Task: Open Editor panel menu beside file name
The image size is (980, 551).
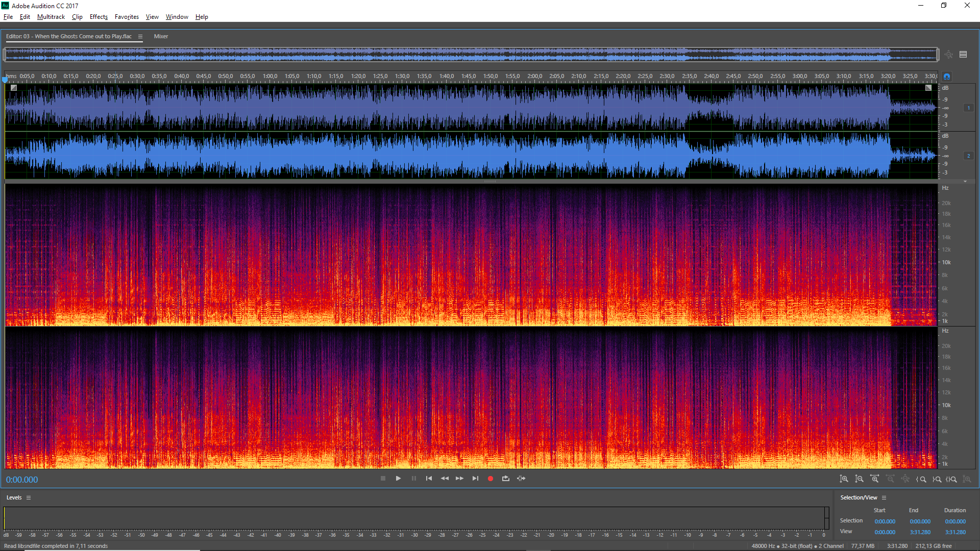Action: point(140,36)
